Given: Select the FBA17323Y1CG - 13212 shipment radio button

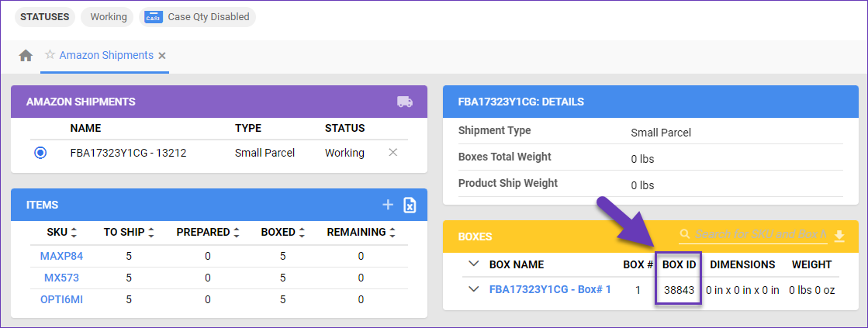Looking at the screenshot, I should [x=40, y=154].
